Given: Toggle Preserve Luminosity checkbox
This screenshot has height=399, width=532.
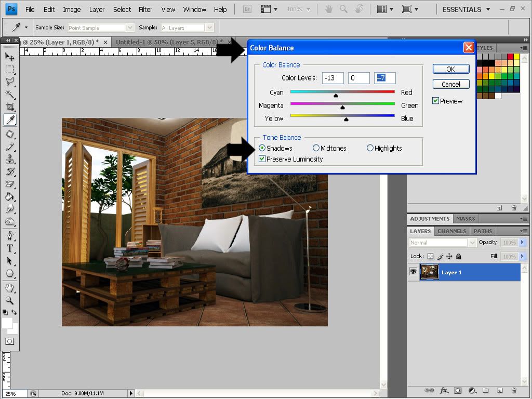Looking at the screenshot, I should click(262, 159).
